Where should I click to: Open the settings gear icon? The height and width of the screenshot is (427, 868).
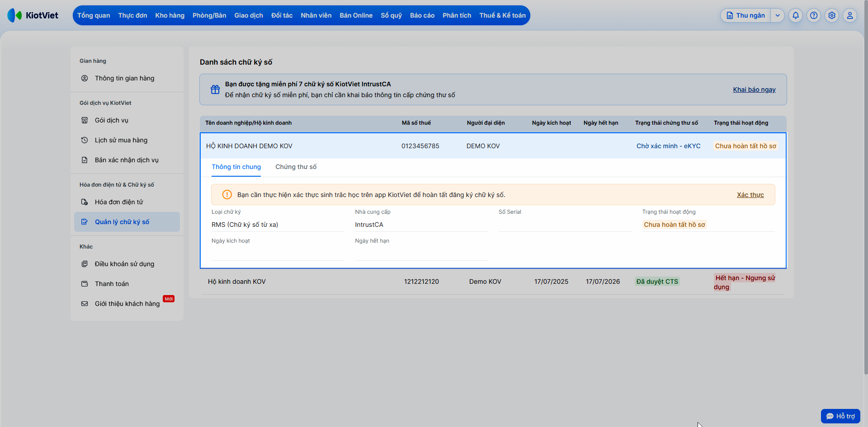coord(832,15)
